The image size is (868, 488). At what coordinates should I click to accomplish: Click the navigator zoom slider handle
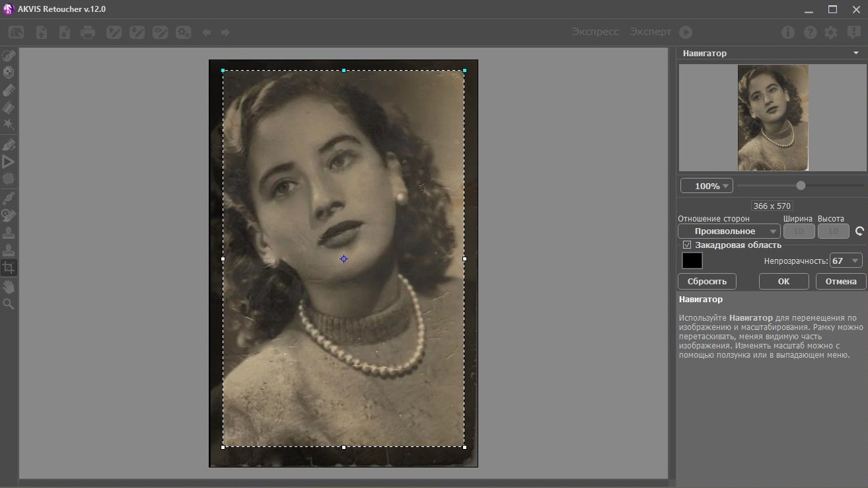coord(801,186)
